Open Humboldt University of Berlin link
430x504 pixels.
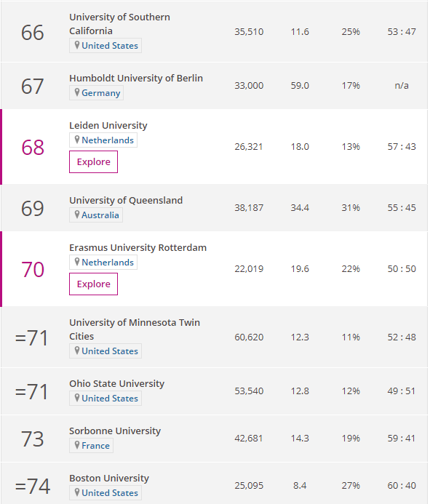(x=136, y=78)
